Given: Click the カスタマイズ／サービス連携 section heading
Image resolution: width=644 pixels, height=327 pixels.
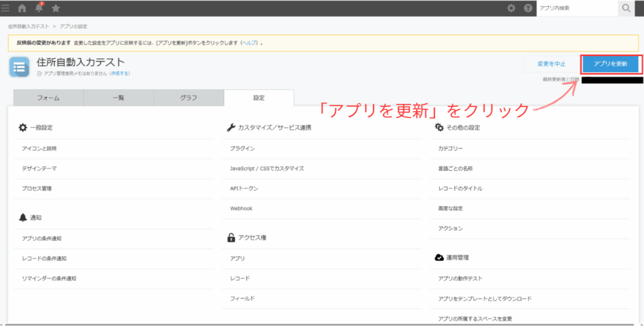Looking at the screenshot, I should pos(274,128).
